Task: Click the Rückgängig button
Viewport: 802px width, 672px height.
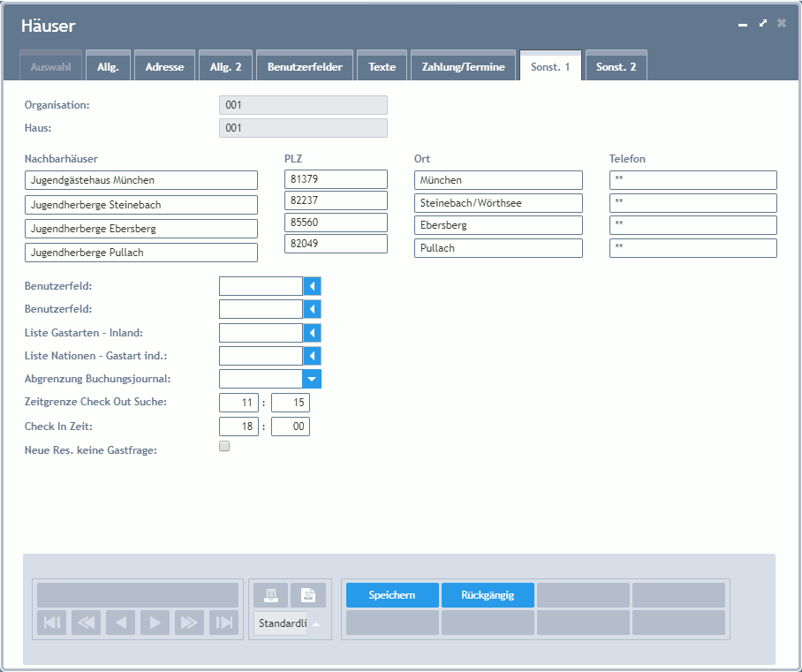Action: [x=488, y=595]
